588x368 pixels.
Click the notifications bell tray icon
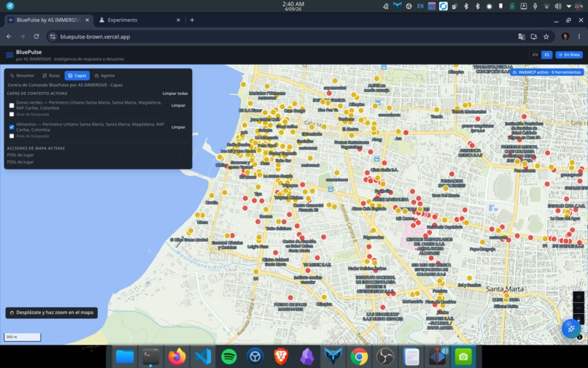pos(385,6)
